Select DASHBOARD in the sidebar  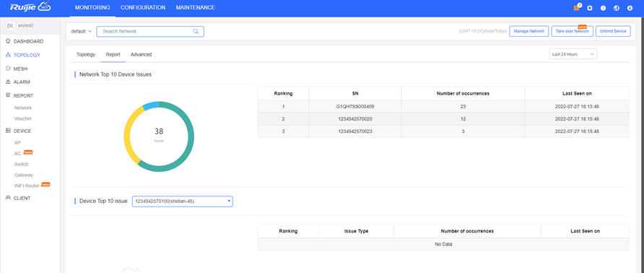pos(28,41)
